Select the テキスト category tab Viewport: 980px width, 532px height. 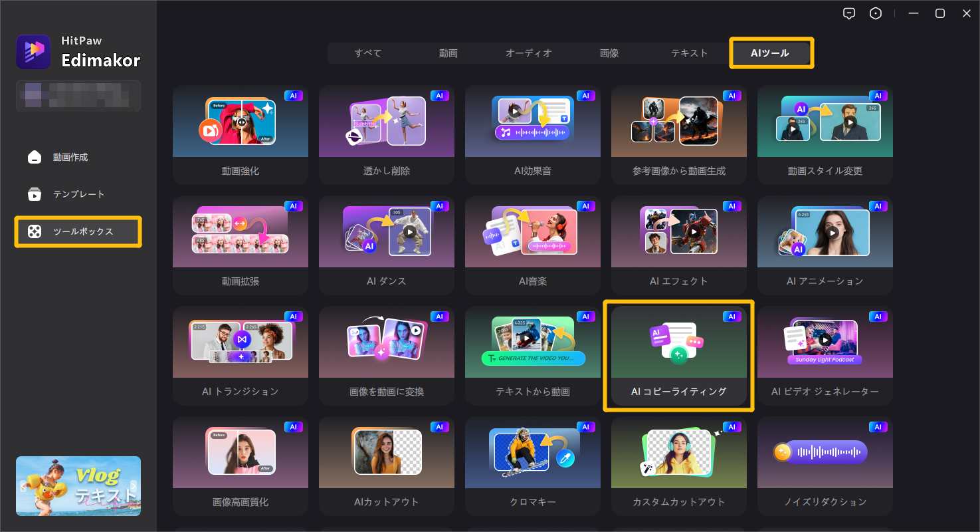pyautogui.click(x=689, y=53)
